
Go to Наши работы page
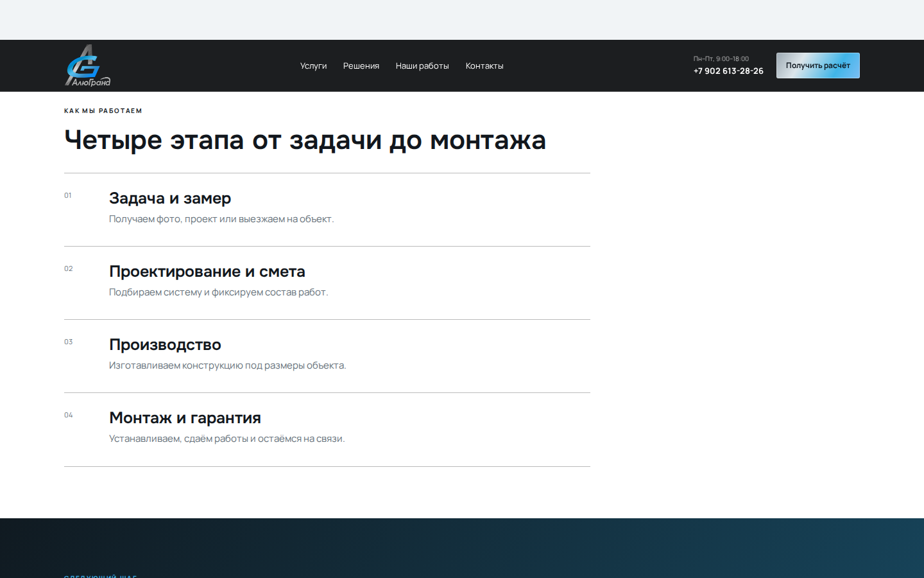pos(422,66)
